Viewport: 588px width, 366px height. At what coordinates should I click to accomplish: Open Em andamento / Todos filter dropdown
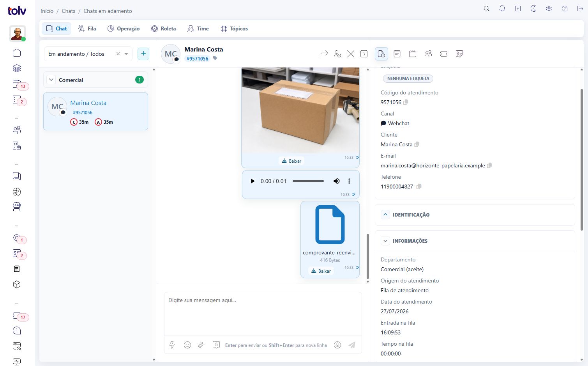[x=88, y=54]
